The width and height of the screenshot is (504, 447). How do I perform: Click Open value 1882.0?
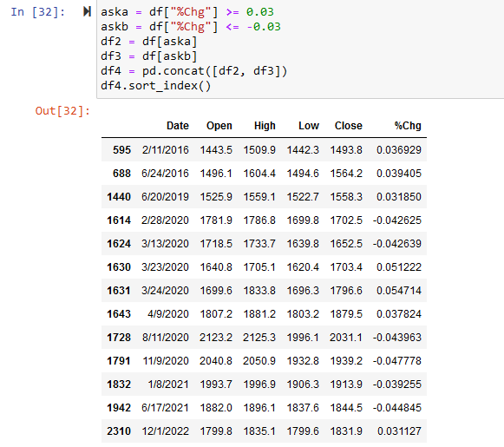(216, 408)
